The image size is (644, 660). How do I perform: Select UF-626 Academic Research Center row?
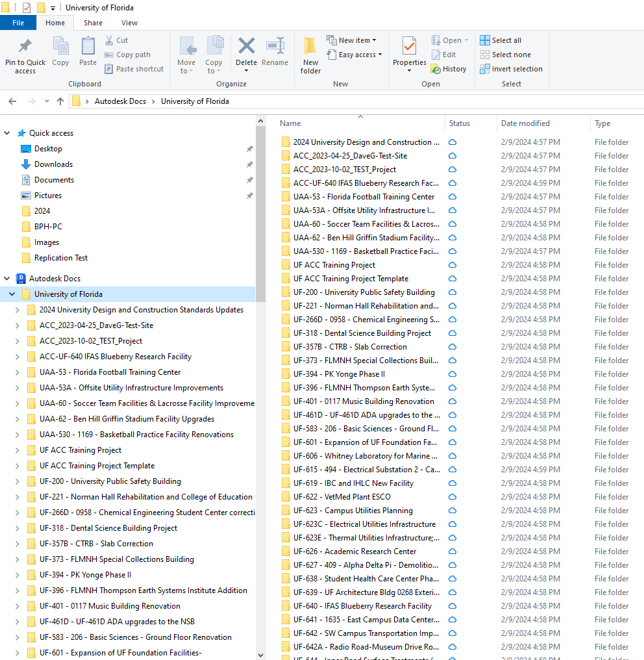tap(354, 552)
